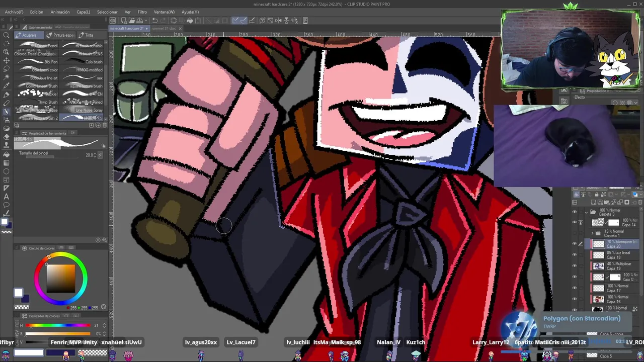Toggle visibility of Capa 17 layer
Image resolution: width=644 pixels, height=362 pixels.
tap(575, 288)
